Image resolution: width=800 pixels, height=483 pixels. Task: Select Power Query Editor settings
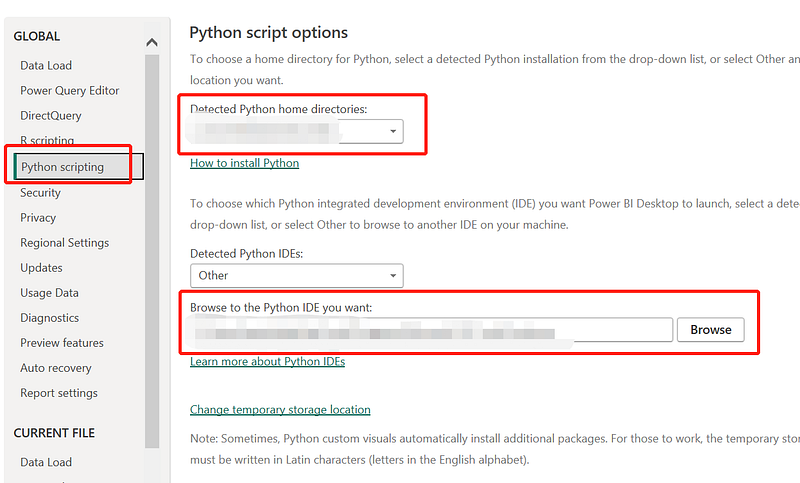click(69, 90)
